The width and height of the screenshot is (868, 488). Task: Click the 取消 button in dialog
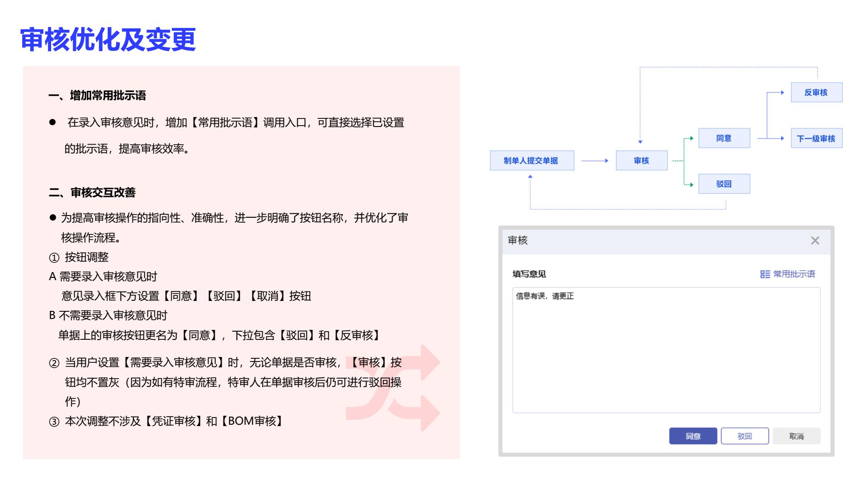coord(796,436)
